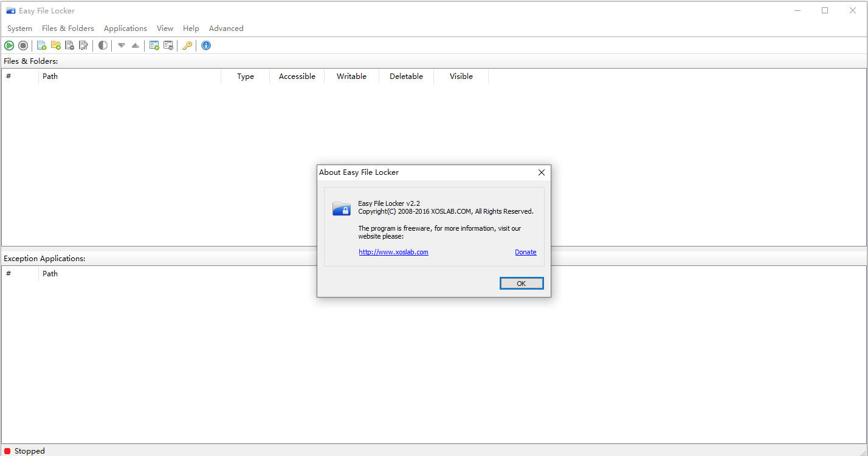This screenshot has width=868, height=456.
Task: Minimize the Easy File Locker main window
Action: pos(797,10)
